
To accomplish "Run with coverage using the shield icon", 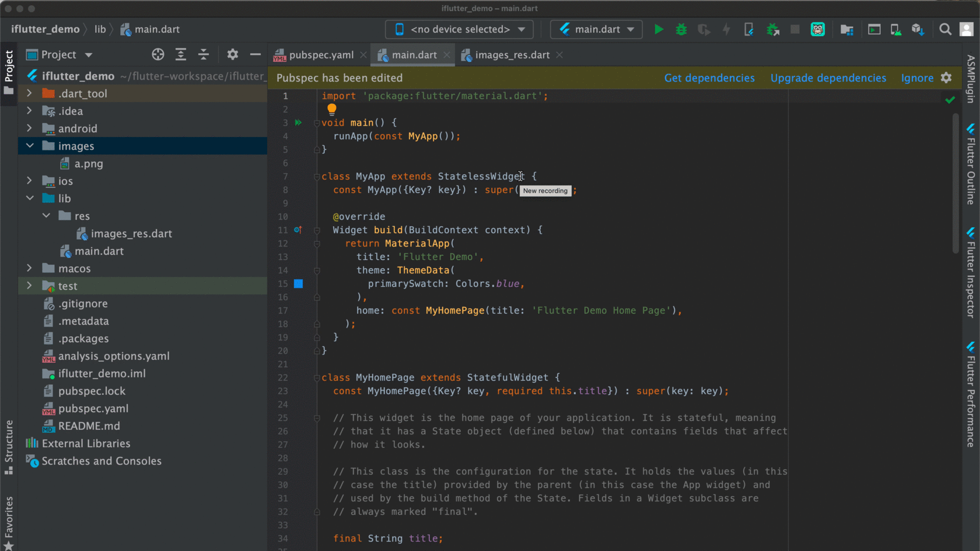I will pos(704,29).
